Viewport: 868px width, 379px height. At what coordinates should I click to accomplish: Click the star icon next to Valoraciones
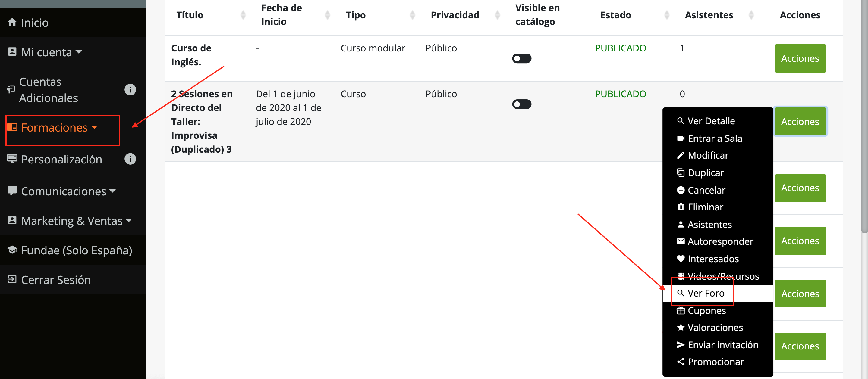pyautogui.click(x=681, y=327)
